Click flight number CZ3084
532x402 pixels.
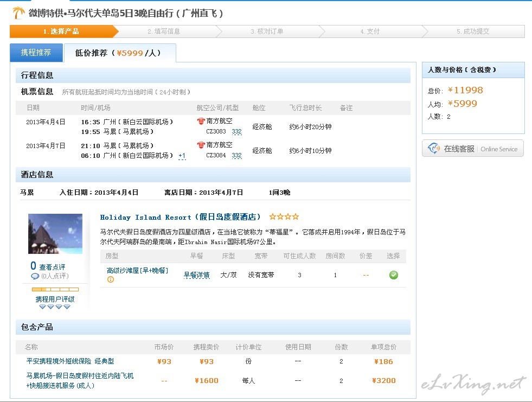[x=216, y=155]
